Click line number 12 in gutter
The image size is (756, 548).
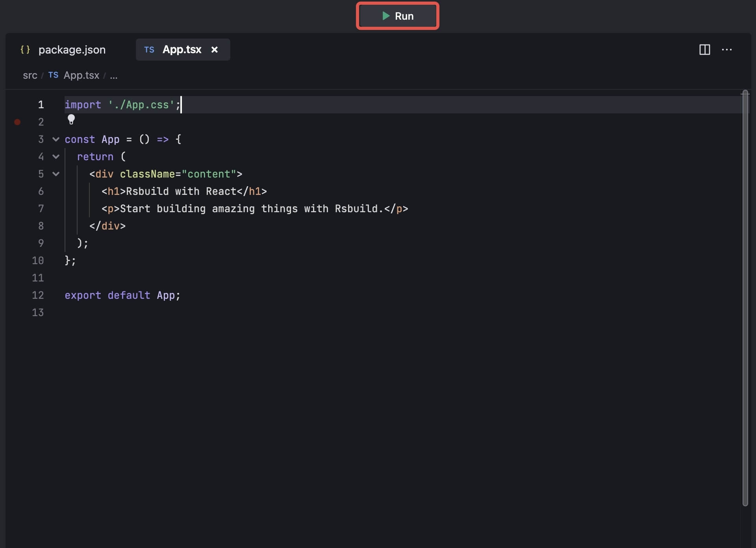[38, 295]
